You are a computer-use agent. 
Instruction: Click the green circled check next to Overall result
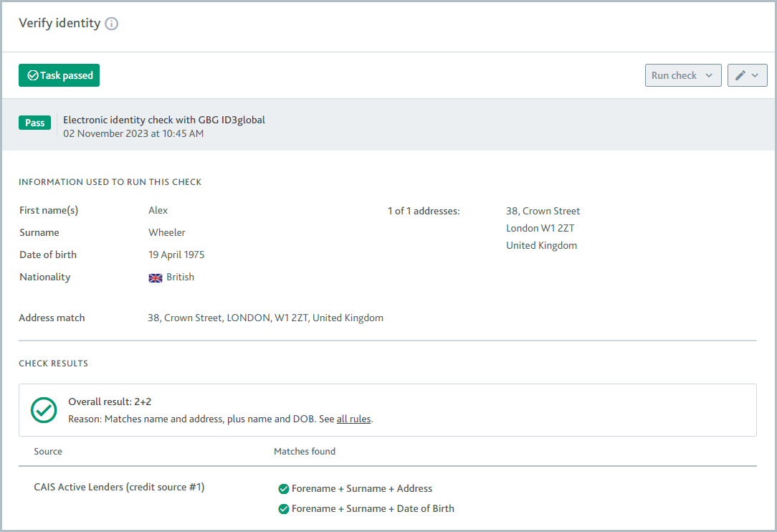[x=43, y=410]
